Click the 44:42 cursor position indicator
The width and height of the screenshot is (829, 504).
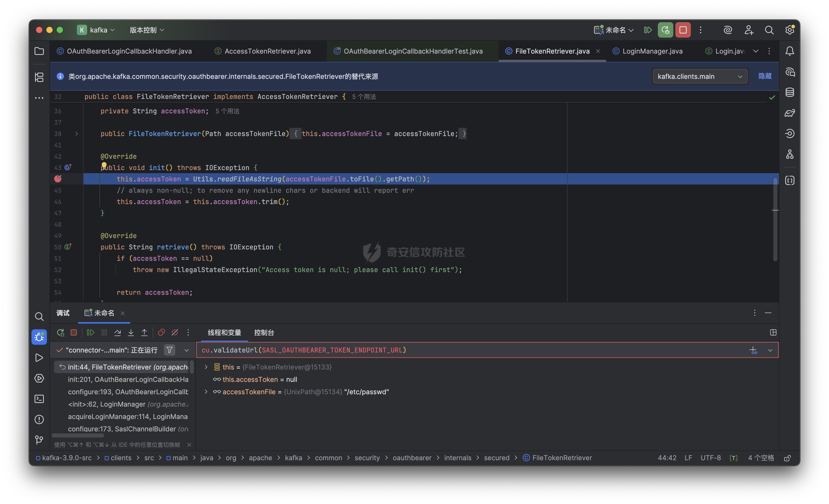(667, 458)
